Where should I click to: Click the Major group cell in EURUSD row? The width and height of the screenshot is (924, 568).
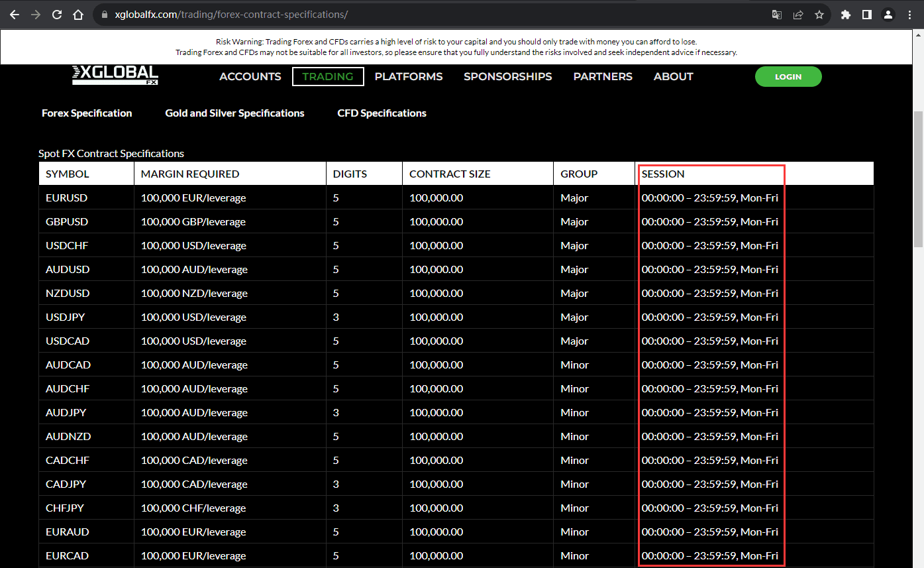(594, 198)
